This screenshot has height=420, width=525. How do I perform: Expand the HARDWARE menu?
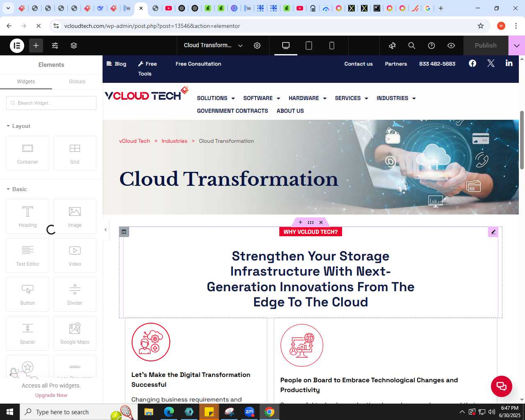308,98
